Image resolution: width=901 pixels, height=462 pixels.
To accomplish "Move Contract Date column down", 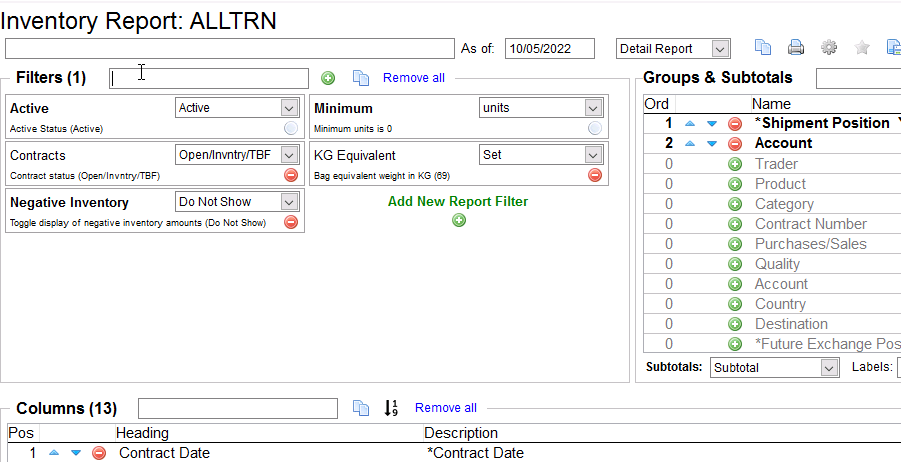I will pyautogui.click(x=76, y=453).
